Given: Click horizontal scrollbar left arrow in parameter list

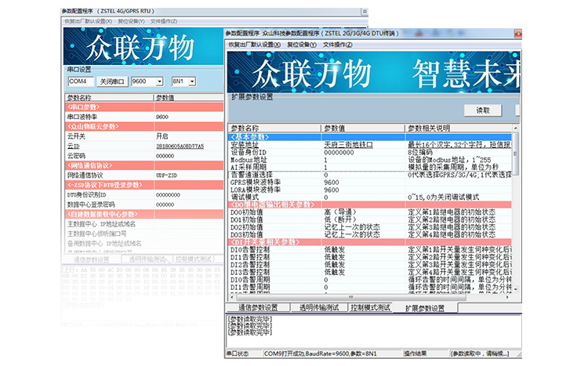Looking at the screenshot, I should 231,297.
